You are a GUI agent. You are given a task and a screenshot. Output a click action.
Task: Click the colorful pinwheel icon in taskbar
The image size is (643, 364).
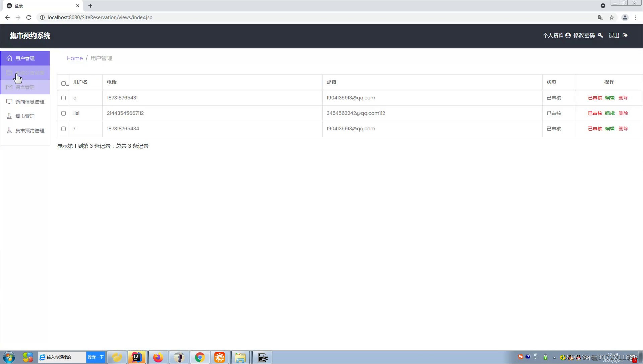[x=28, y=357]
